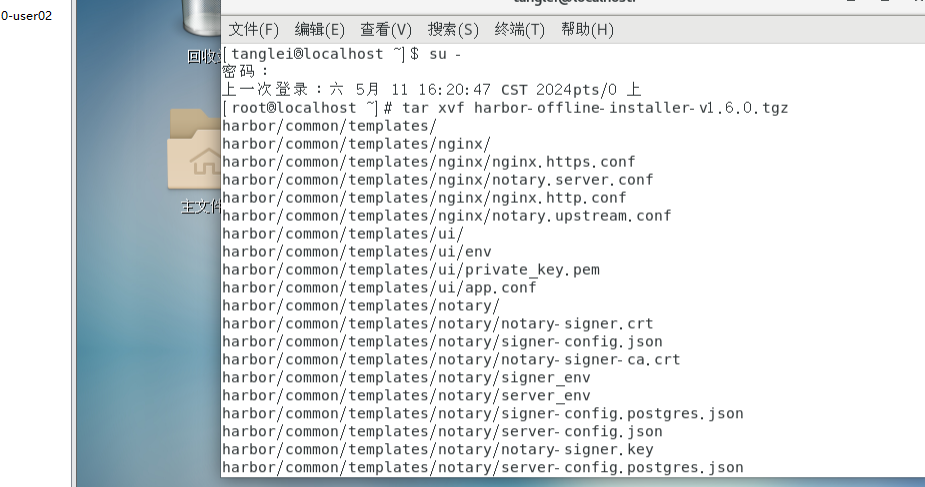Open the 文件(F) menu
This screenshot has height=487, width=925.
[x=254, y=29]
